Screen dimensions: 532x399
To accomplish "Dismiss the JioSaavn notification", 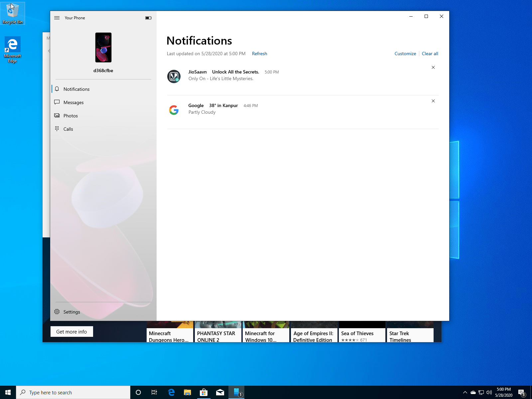I will click(433, 67).
